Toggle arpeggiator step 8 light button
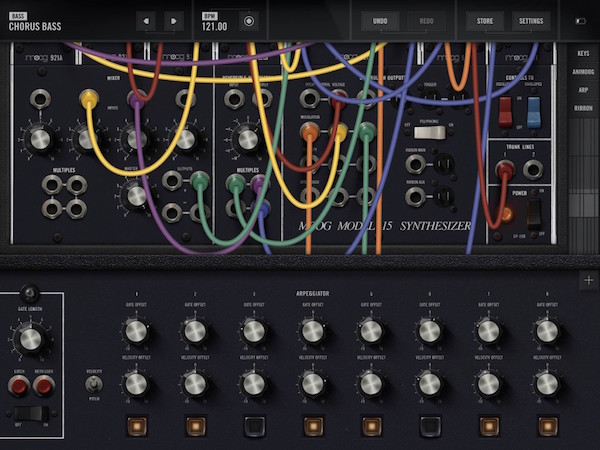 548,426
